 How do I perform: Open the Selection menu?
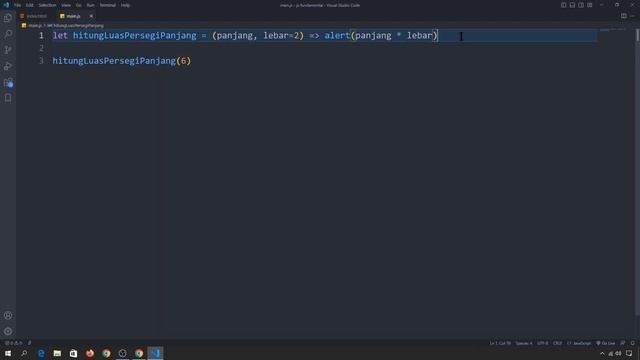[x=47, y=5]
